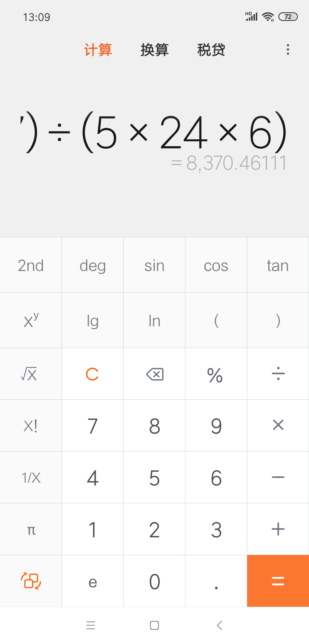
Task: Tap the division operator key
Action: click(278, 374)
